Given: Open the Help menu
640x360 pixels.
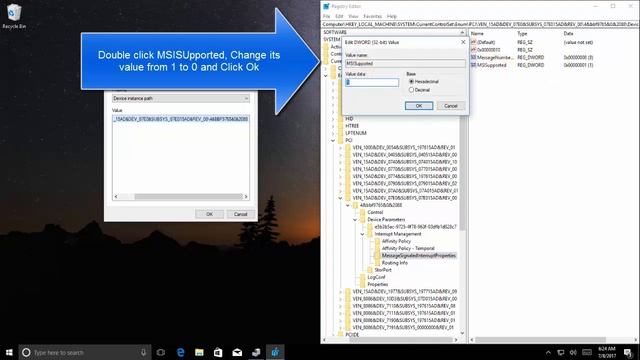Looking at the screenshot, I should 392,16.
